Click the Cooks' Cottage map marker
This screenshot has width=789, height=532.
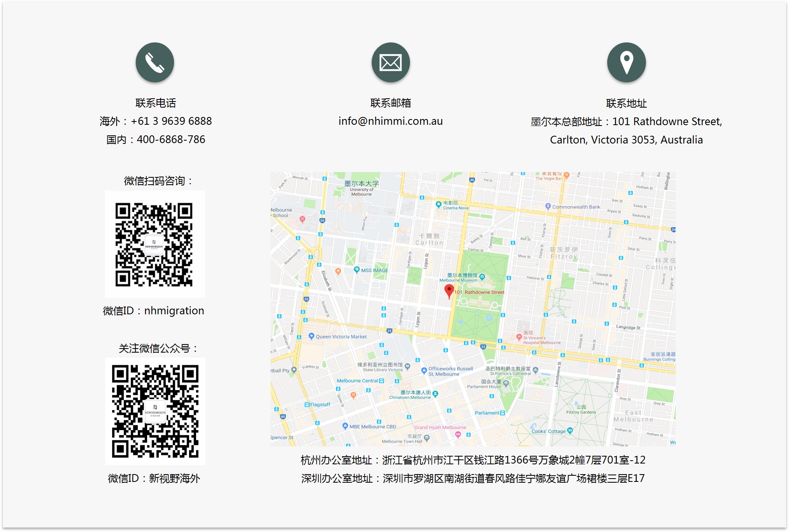click(x=570, y=430)
